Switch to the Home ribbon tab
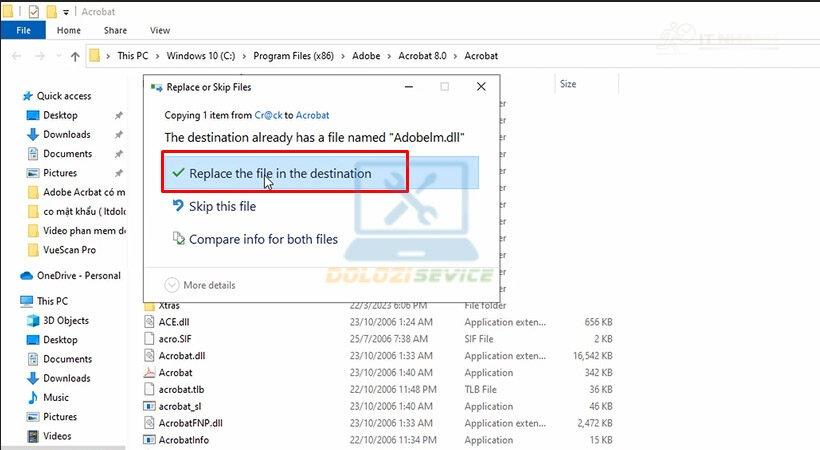The height and width of the screenshot is (450, 820). click(x=69, y=30)
